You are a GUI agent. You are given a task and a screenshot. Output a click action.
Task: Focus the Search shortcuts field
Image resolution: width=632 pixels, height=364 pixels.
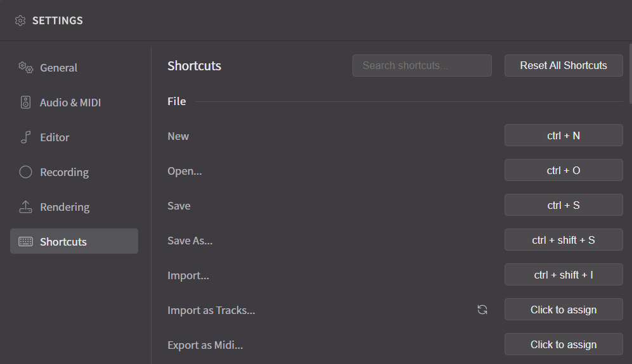(x=422, y=66)
